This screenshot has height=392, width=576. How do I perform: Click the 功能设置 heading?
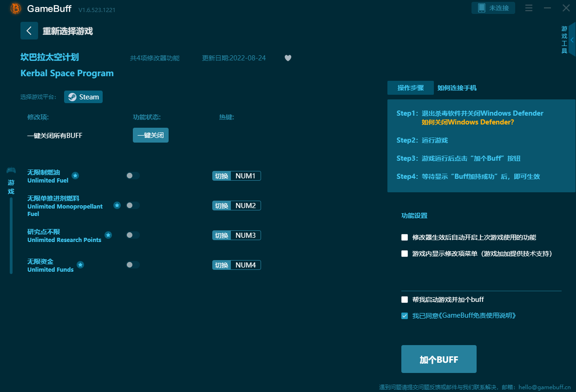414,216
